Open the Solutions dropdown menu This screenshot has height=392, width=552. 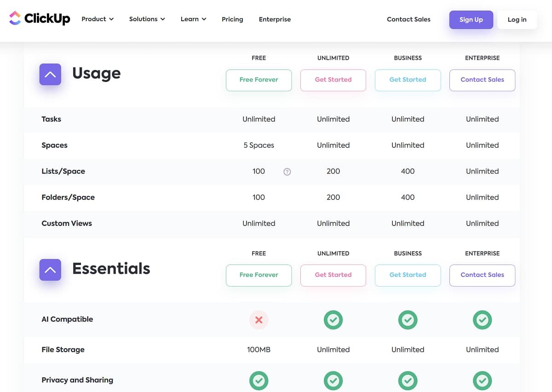146,19
